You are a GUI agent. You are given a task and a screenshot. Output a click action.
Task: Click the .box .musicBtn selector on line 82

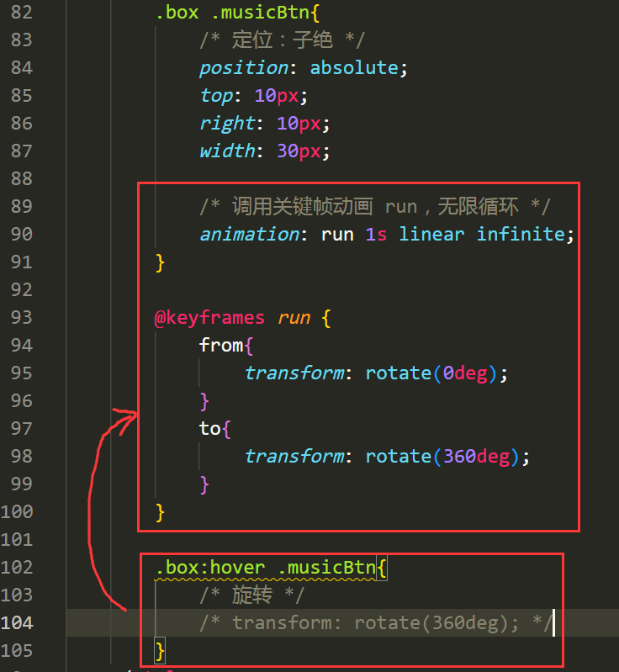point(237,13)
